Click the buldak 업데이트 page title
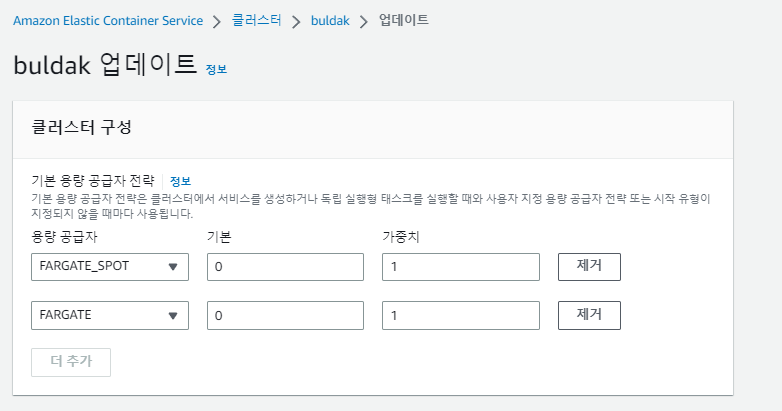 point(105,65)
